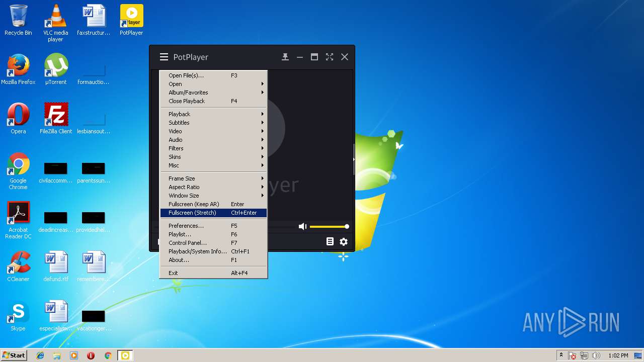Viewport: 644px width, 362px height.
Task: Launch the µTorrent desktop shortcut
Action: [x=56, y=69]
